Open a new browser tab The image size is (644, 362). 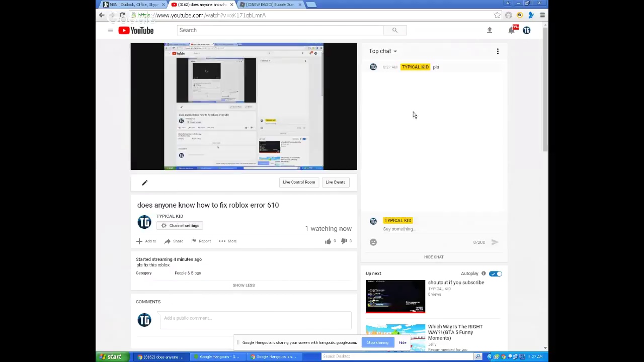pos(311,5)
